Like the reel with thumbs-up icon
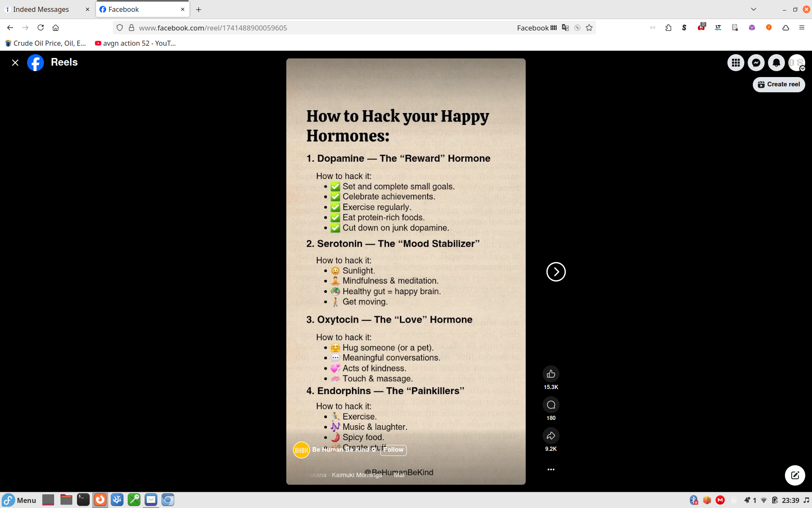 pyautogui.click(x=551, y=374)
